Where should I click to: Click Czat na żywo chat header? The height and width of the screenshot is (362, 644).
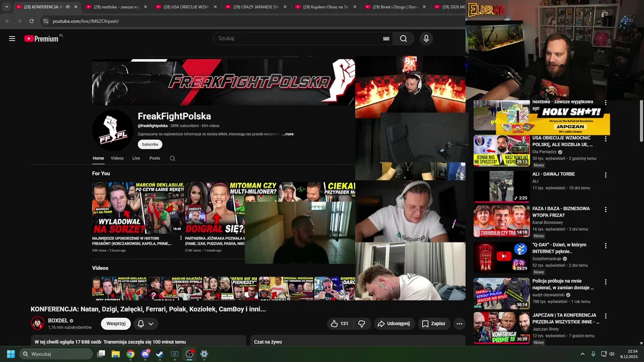click(x=268, y=342)
